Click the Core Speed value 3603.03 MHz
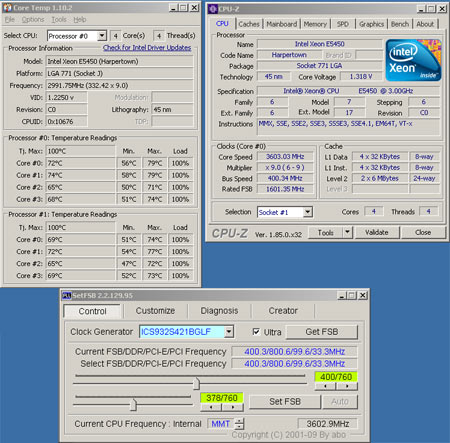 [x=285, y=157]
